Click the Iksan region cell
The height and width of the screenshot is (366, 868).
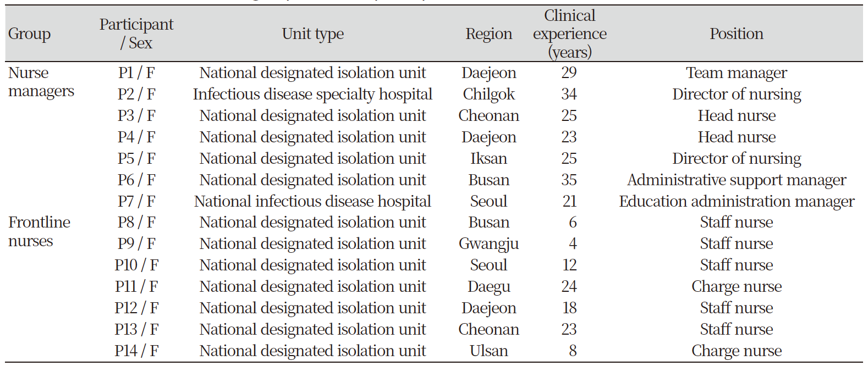pos(488,159)
